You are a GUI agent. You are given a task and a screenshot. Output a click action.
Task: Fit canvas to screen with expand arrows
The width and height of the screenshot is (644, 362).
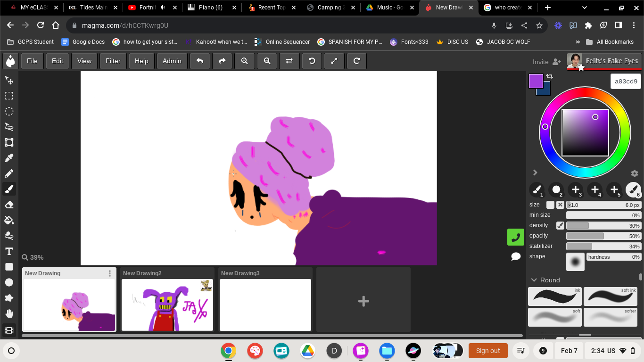[x=334, y=61]
